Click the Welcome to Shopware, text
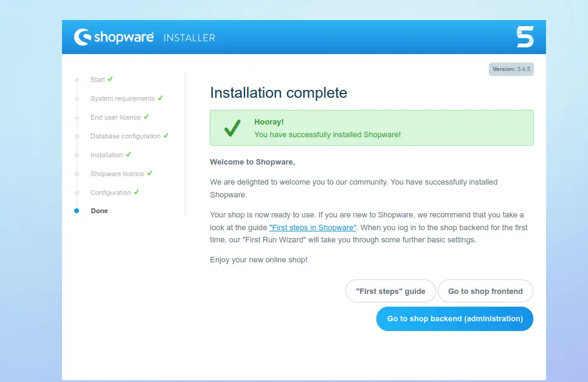This screenshot has width=588, height=382. (252, 162)
